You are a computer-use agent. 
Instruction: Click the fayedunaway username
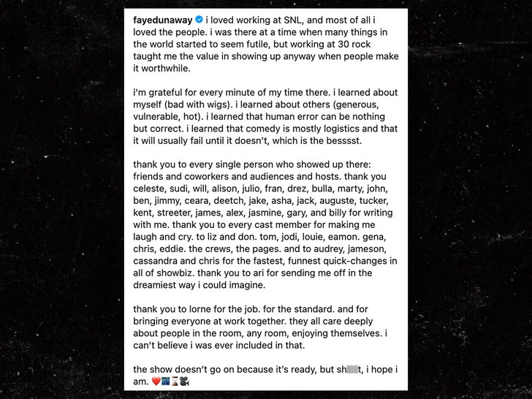[167, 20]
